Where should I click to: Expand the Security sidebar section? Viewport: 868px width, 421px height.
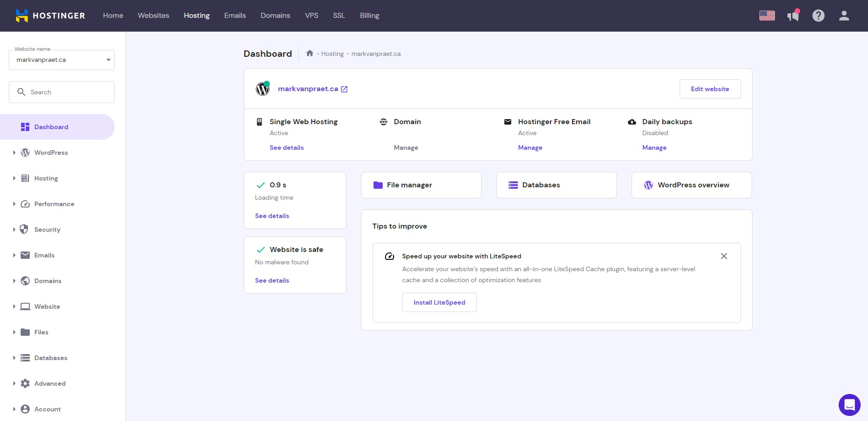click(x=42, y=230)
